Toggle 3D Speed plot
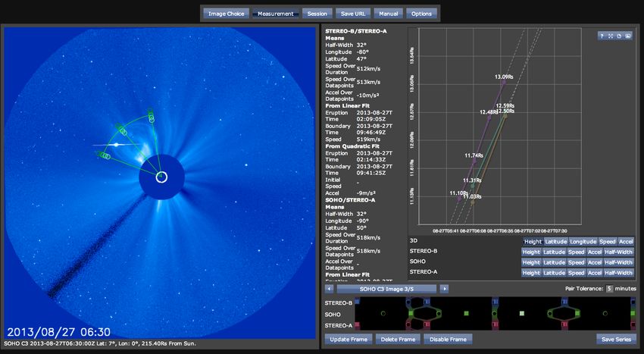The width and height of the screenshot is (644, 354). 607,242
